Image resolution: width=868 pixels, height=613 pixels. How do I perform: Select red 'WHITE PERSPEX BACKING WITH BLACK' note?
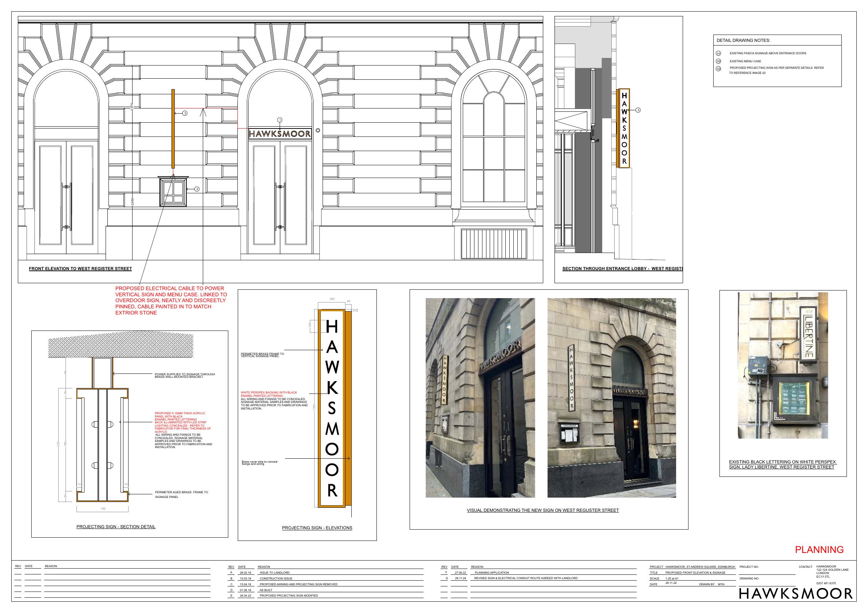point(269,394)
